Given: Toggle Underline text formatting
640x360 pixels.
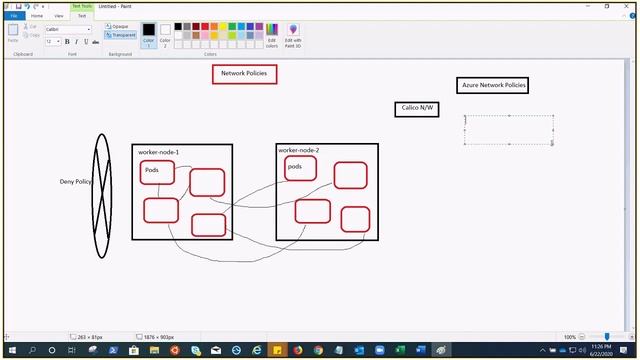Looking at the screenshot, I should click(86, 42).
